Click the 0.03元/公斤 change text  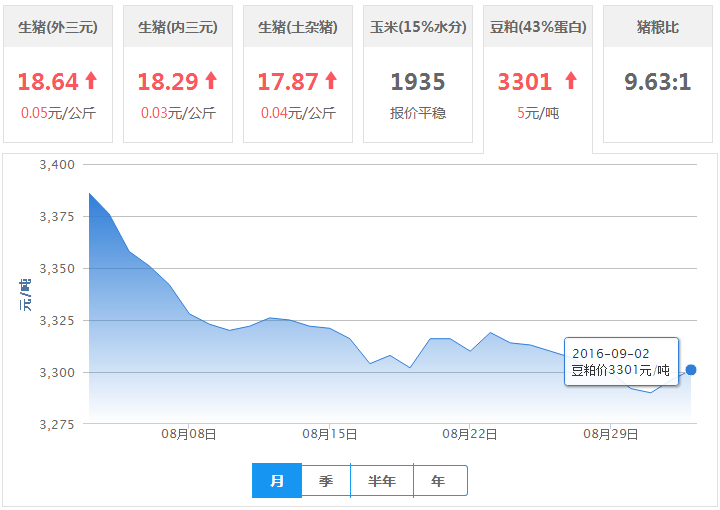pyautogui.click(x=178, y=113)
